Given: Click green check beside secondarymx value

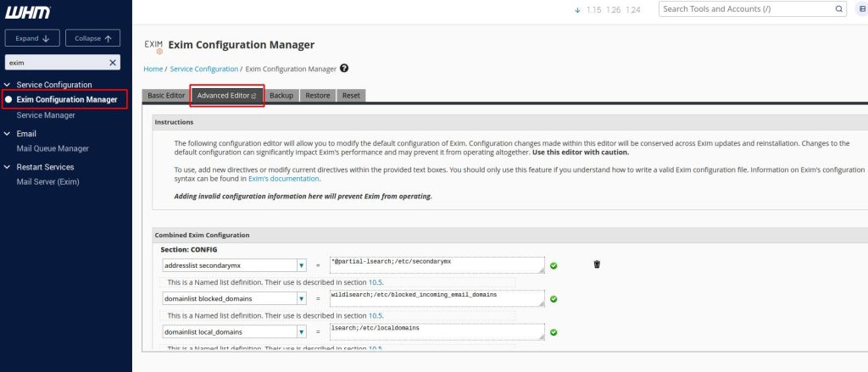Looking at the screenshot, I should (x=554, y=265).
